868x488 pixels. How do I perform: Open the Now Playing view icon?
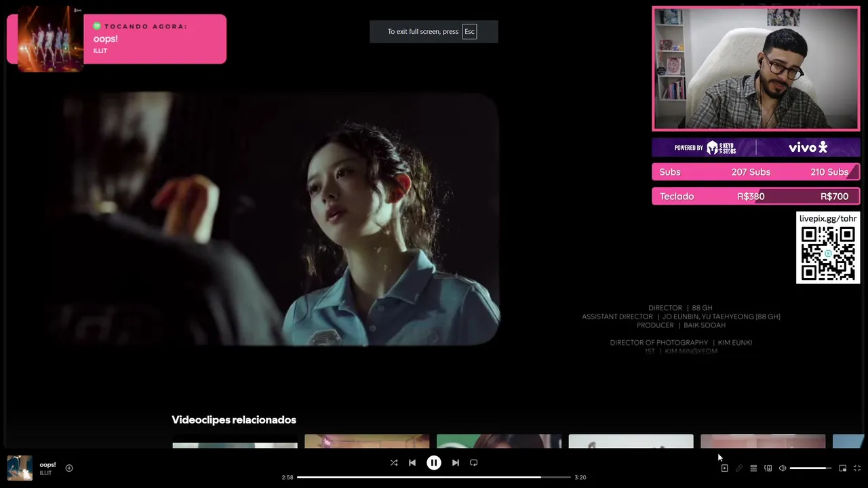tap(724, 468)
